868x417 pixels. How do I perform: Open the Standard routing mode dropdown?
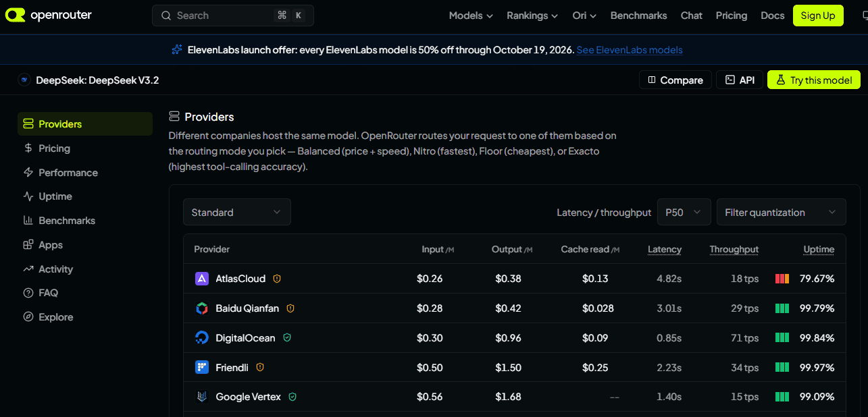pos(237,212)
